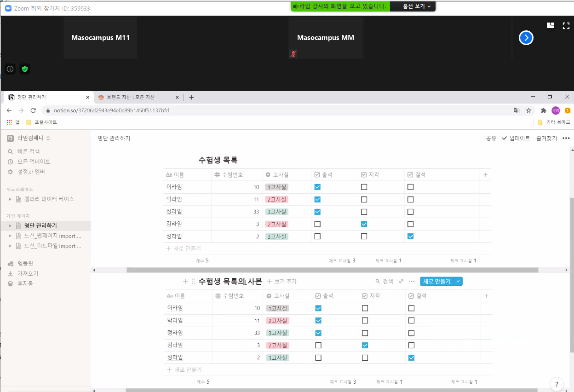Viewport: 574px width, 392px height.
Task: Enter Zoom full screen mode
Action: [566, 26]
